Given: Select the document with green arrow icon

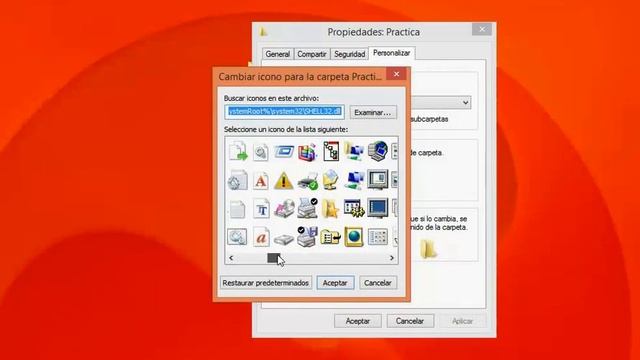Looking at the screenshot, I should pos(238,151).
